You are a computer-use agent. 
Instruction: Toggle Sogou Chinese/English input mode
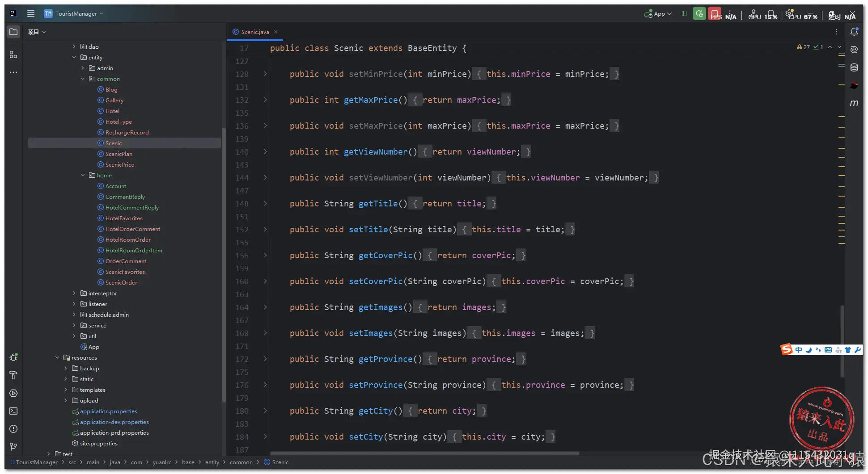(x=799, y=350)
